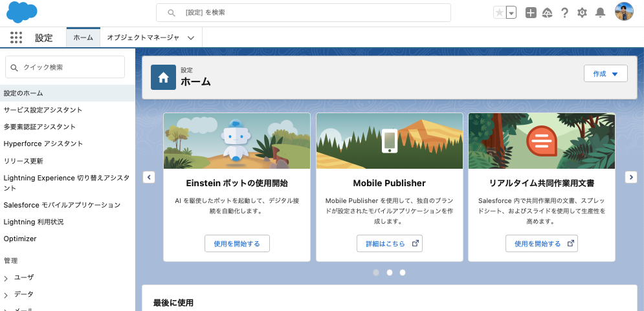Click the home icon in the page header
Viewport: 644px width, 311px height.
click(164, 77)
